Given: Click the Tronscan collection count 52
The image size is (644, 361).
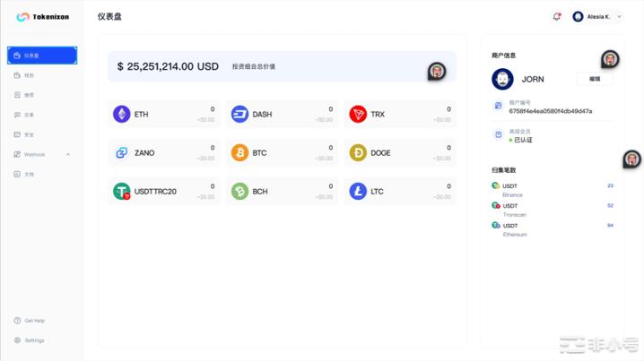Looking at the screenshot, I should pos(610,205).
